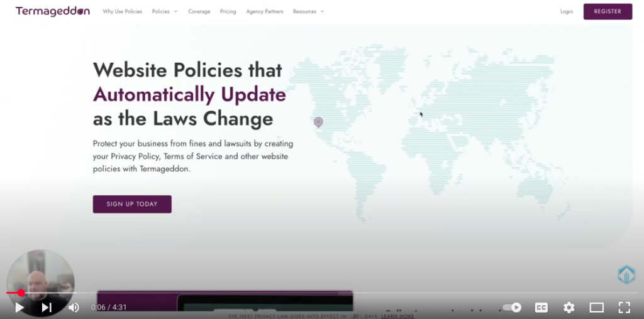644x319 pixels.
Task: Click the Termageddon logo
Action: pyautogui.click(x=53, y=11)
